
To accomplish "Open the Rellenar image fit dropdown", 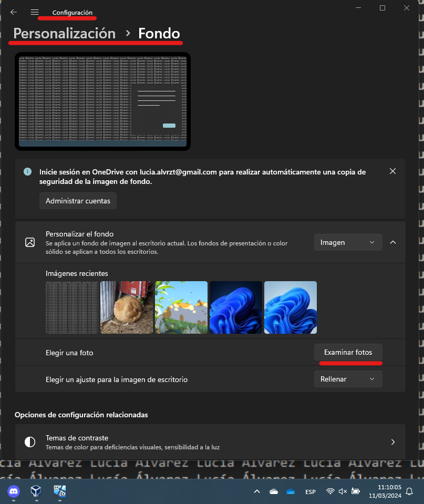I will pyautogui.click(x=348, y=378).
